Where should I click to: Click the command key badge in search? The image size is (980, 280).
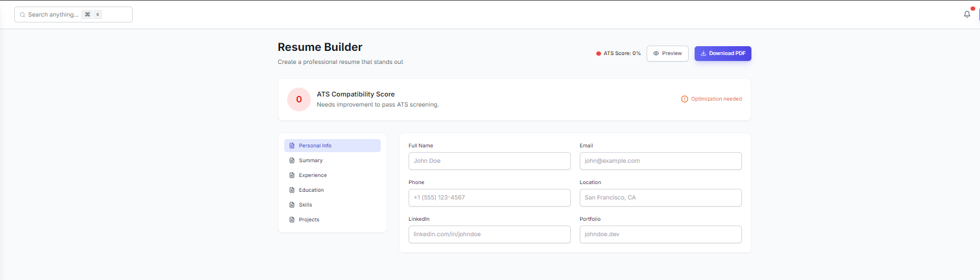coord(88,15)
